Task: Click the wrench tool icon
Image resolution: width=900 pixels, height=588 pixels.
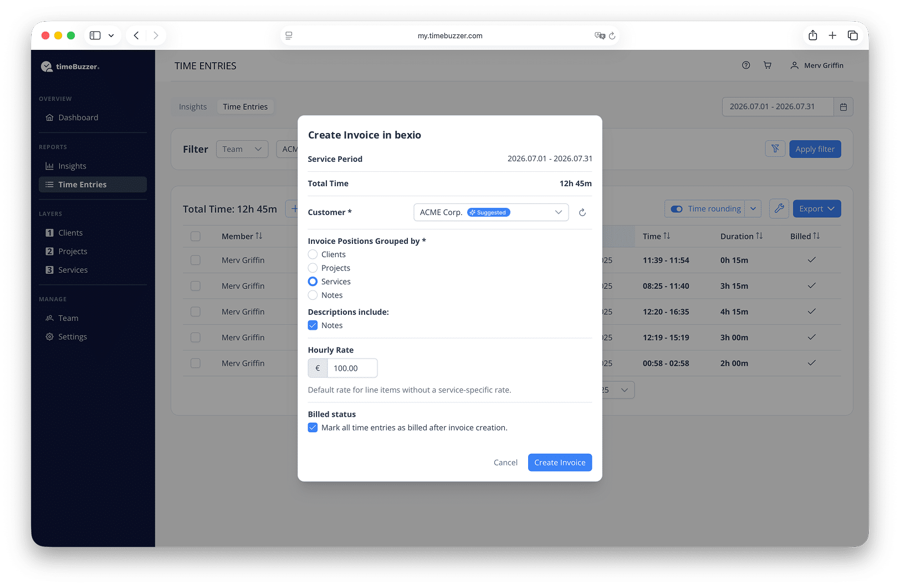Action: click(x=779, y=209)
